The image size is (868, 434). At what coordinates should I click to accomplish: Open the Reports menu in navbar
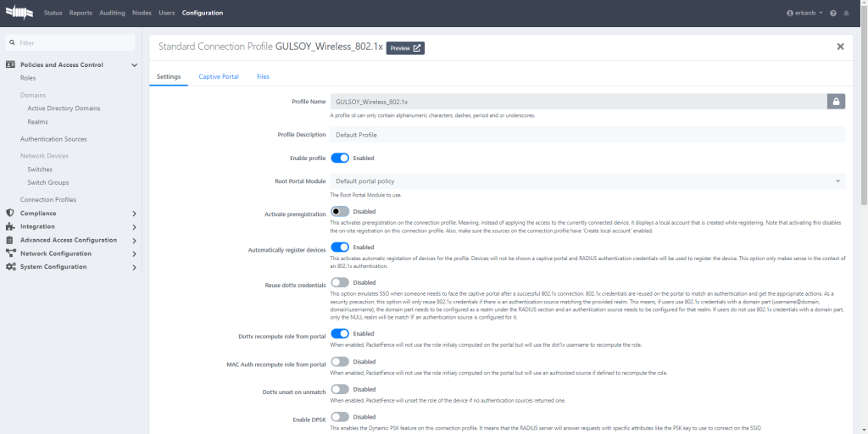pos(81,14)
